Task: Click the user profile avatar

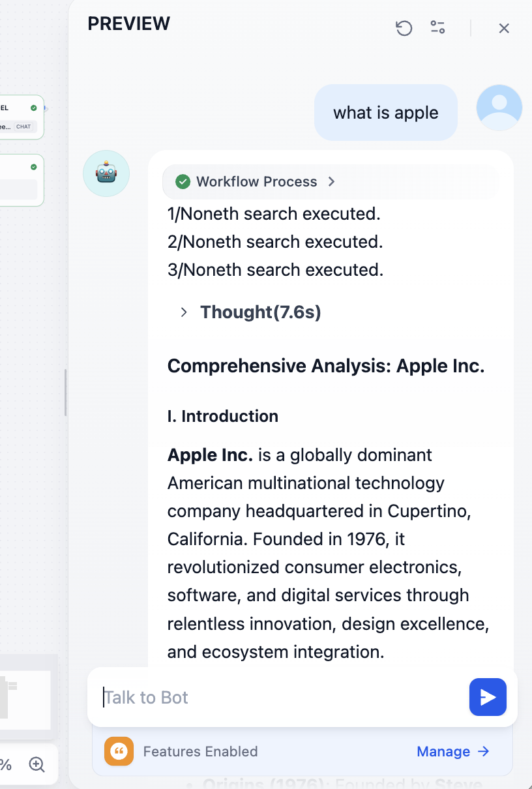Action: (499, 108)
